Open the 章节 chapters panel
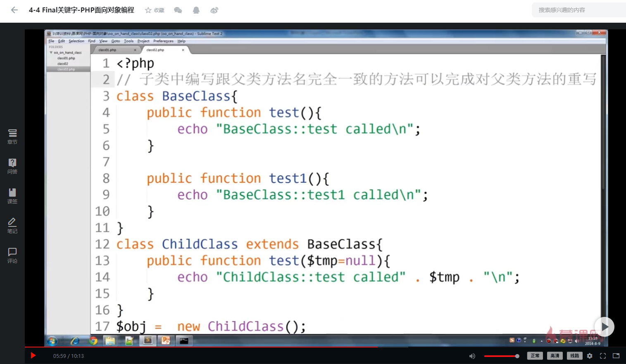The image size is (626, 364). click(x=12, y=137)
